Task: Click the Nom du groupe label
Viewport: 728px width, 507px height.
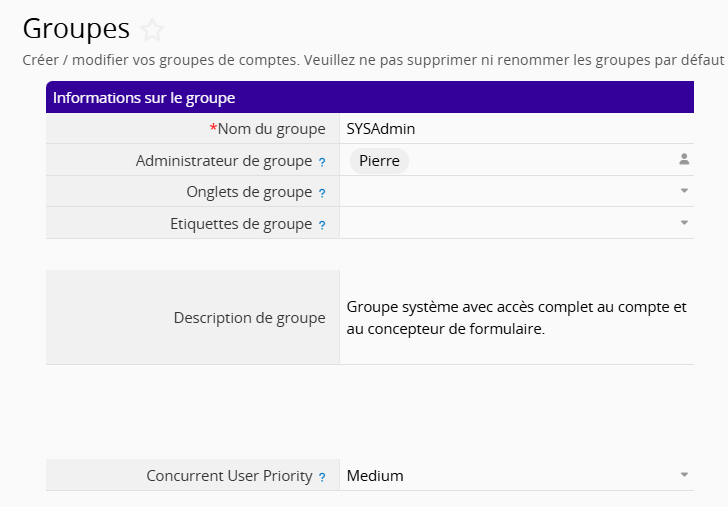Action: (x=270, y=129)
